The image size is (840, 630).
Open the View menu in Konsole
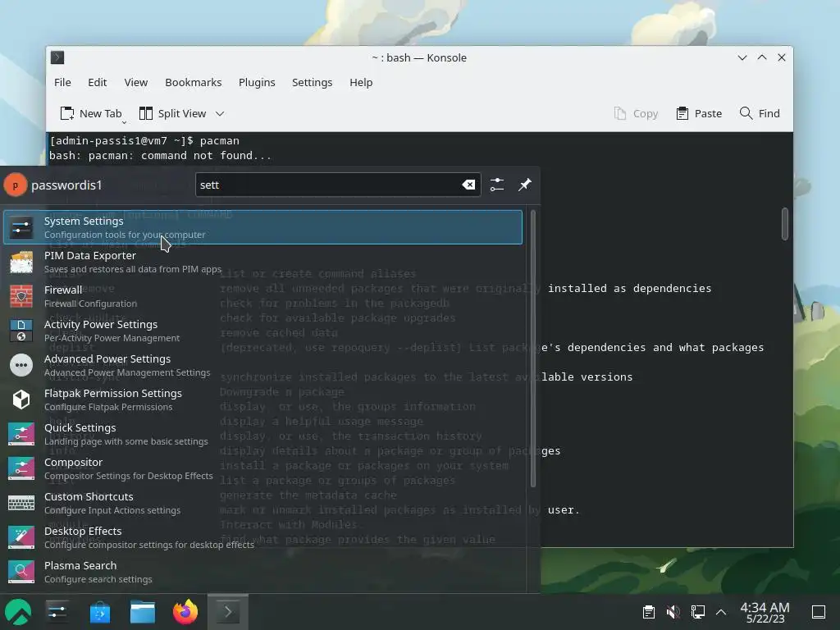tap(135, 83)
